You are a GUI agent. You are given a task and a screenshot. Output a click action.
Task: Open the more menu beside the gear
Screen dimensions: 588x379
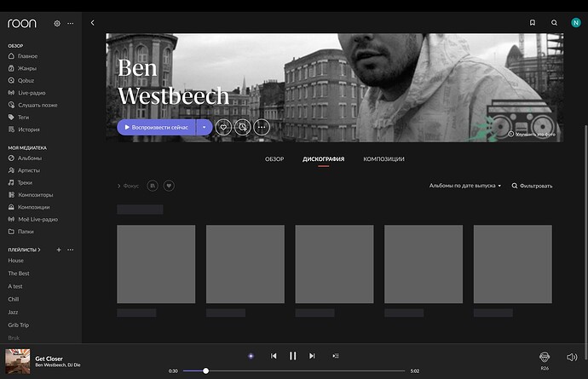pos(71,23)
